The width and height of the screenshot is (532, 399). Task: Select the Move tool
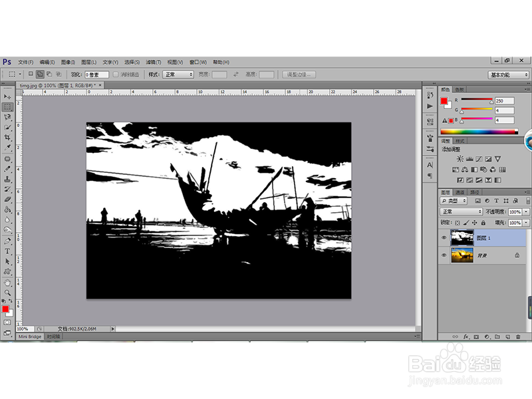[x=7, y=96]
